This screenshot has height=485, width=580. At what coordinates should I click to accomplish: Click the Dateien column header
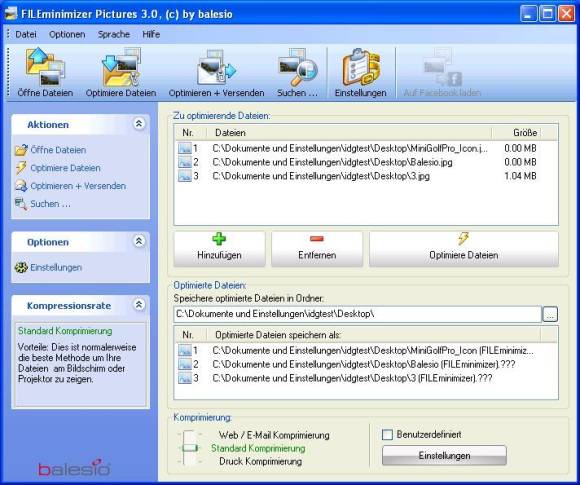click(x=349, y=133)
